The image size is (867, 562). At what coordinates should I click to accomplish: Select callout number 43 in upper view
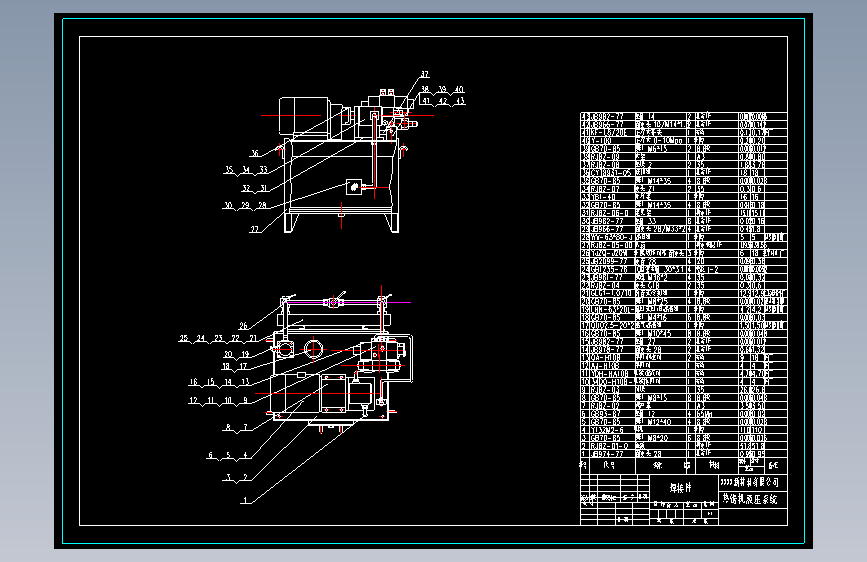pyautogui.click(x=461, y=101)
